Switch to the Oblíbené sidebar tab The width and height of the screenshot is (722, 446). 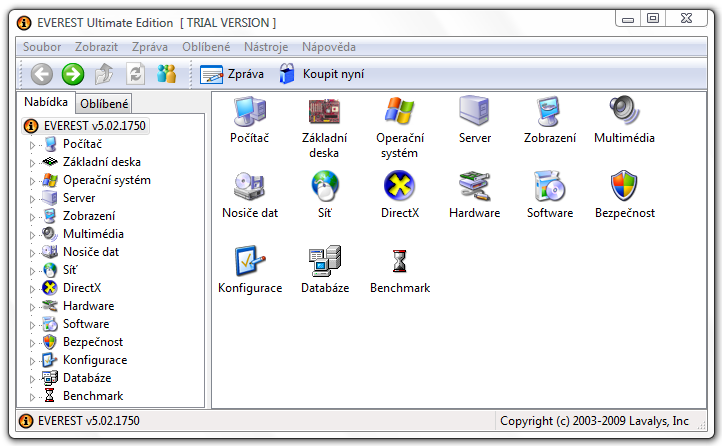pyautogui.click(x=104, y=104)
